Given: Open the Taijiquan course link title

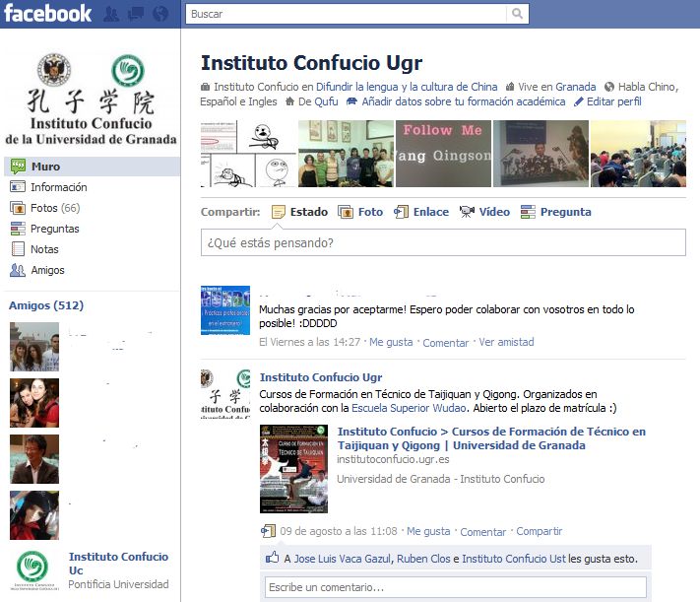Looking at the screenshot, I should (491, 438).
